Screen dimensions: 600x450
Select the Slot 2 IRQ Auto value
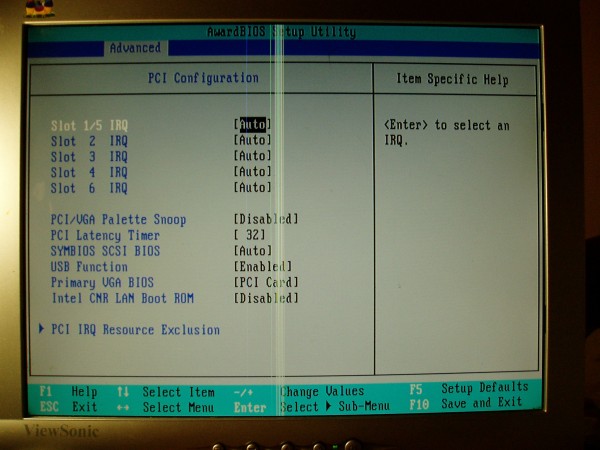253,141
